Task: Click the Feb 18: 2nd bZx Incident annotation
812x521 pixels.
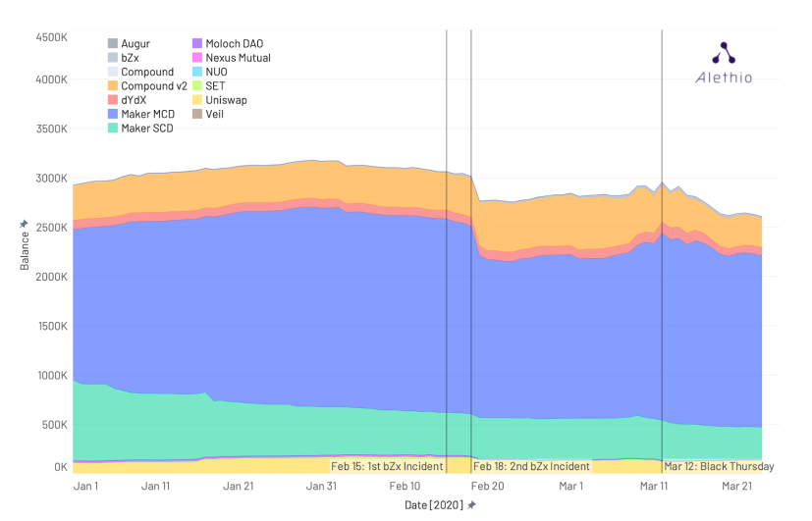Action: pos(531,466)
